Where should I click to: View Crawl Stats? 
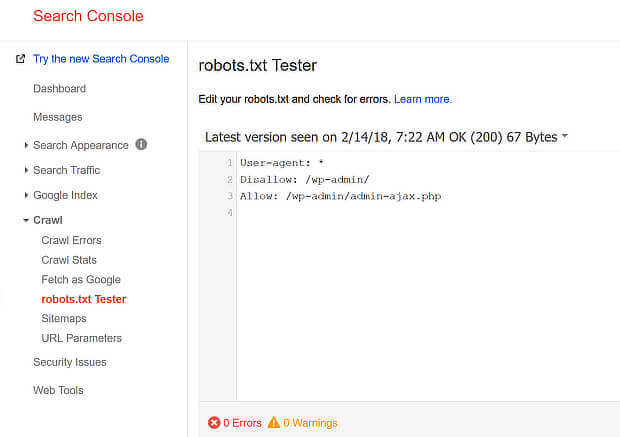pyautogui.click(x=69, y=260)
